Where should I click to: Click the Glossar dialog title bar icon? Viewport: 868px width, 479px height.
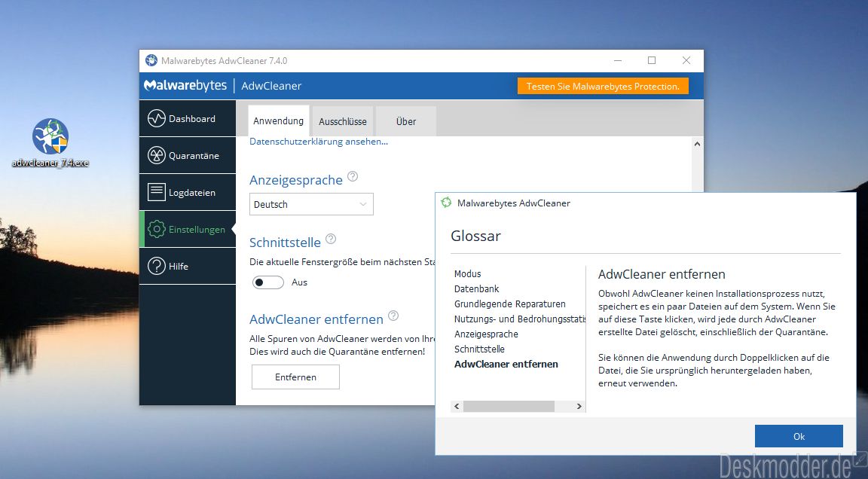tap(446, 203)
